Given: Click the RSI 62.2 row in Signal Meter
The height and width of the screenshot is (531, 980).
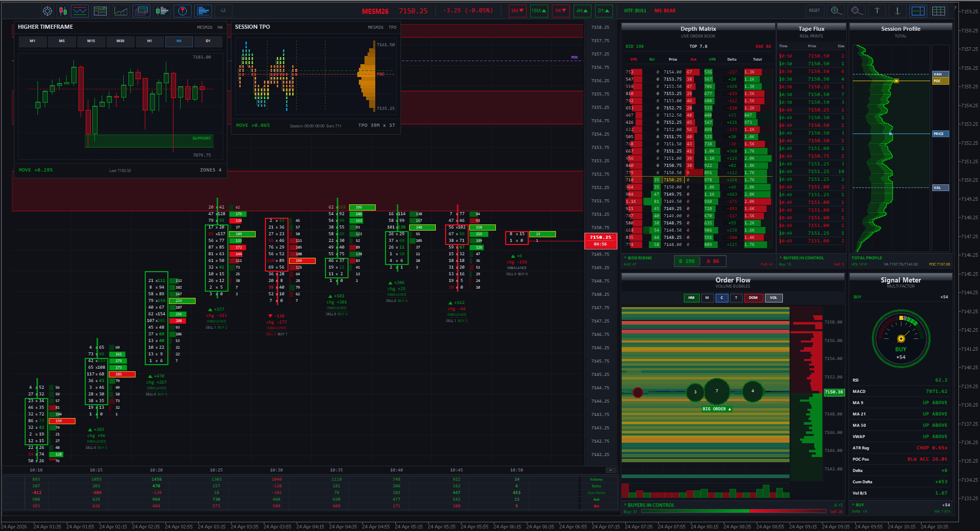Looking at the screenshot, I should click(x=900, y=380).
